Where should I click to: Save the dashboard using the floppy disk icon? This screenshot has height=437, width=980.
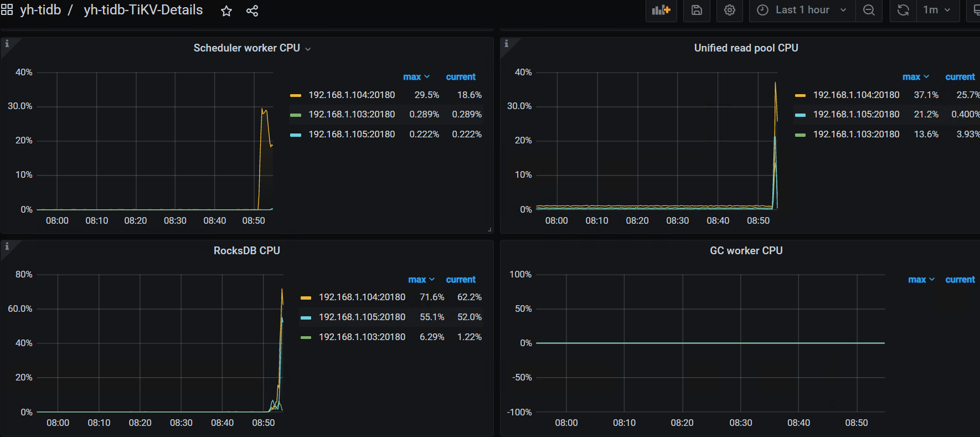click(697, 11)
